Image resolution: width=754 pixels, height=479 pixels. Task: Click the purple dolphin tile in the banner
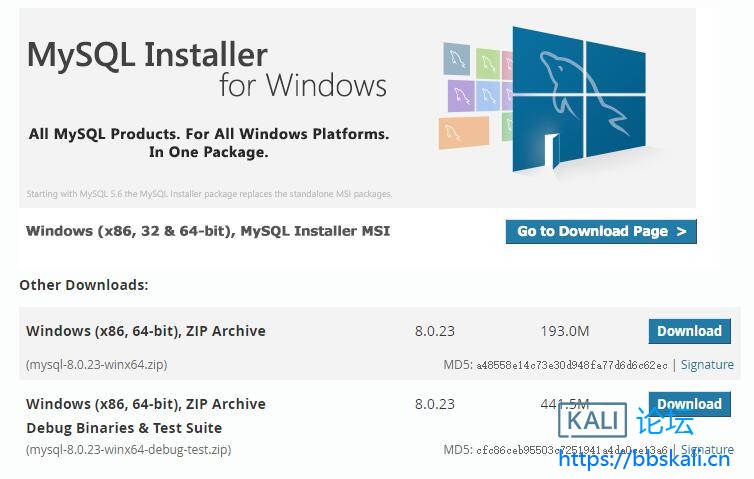[461, 96]
